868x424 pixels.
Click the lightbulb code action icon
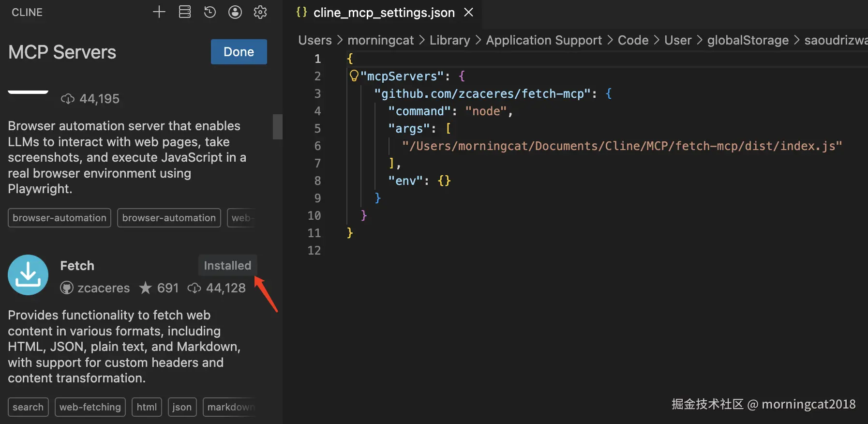pyautogui.click(x=354, y=76)
